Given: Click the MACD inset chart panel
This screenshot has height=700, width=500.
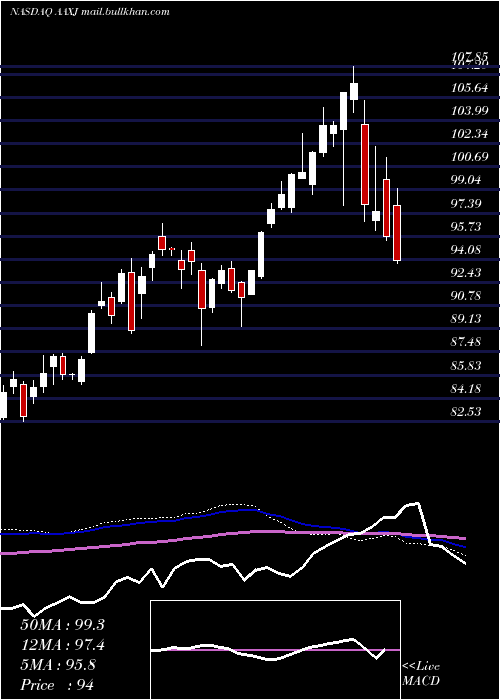Looking at the screenshot, I should tap(275, 650).
